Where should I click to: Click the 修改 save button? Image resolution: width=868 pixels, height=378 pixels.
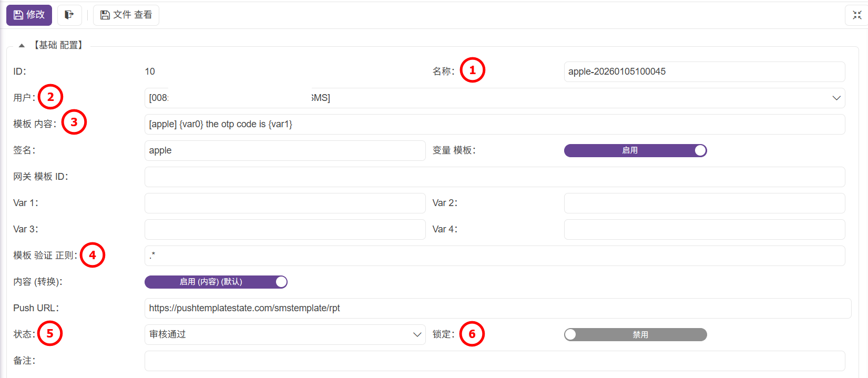pyautogui.click(x=29, y=15)
